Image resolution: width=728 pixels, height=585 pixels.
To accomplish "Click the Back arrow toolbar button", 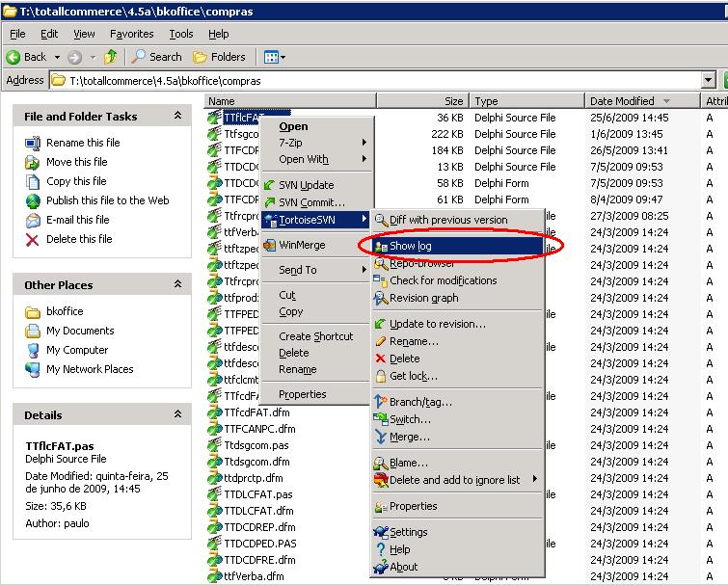I will pyautogui.click(x=26, y=57).
